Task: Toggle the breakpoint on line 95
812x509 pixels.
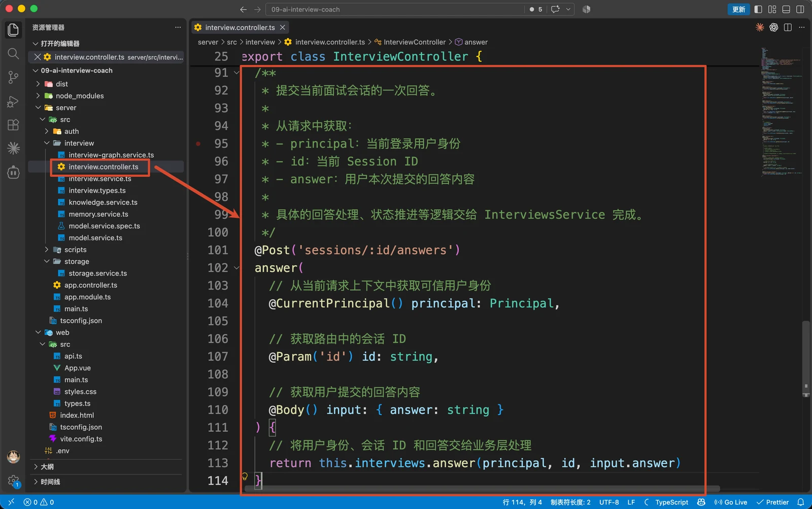Action: click(x=198, y=144)
